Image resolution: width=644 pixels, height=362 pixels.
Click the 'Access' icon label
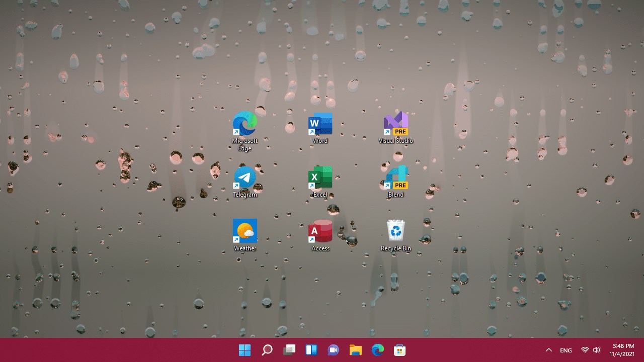[x=320, y=248]
